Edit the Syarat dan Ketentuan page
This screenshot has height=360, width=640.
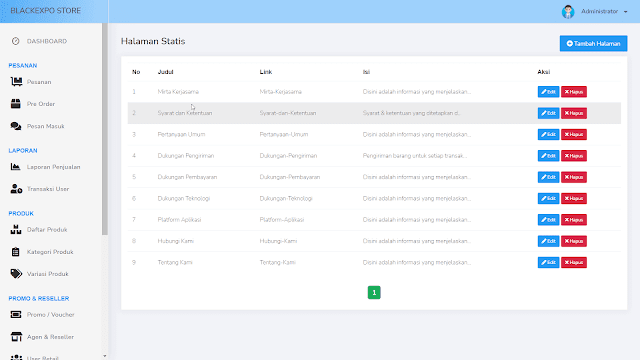548,113
